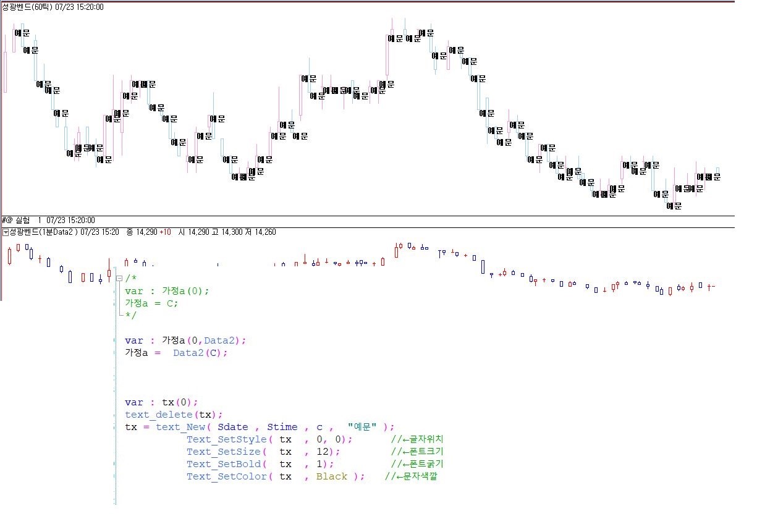Click the Text_SetColor function call
Image resolution: width=757 pixels, height=532 pixels.
[x=226, y=476]
